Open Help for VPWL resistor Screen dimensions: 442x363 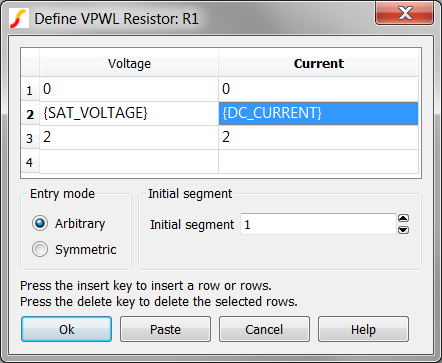363,329
